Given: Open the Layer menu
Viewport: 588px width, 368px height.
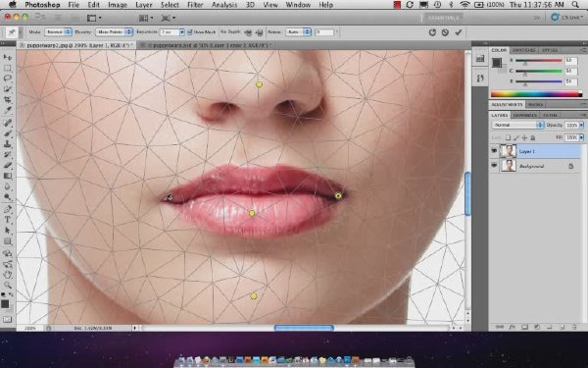Looking at the screenshot, I should pyautogui.click(x=144, y=5).
